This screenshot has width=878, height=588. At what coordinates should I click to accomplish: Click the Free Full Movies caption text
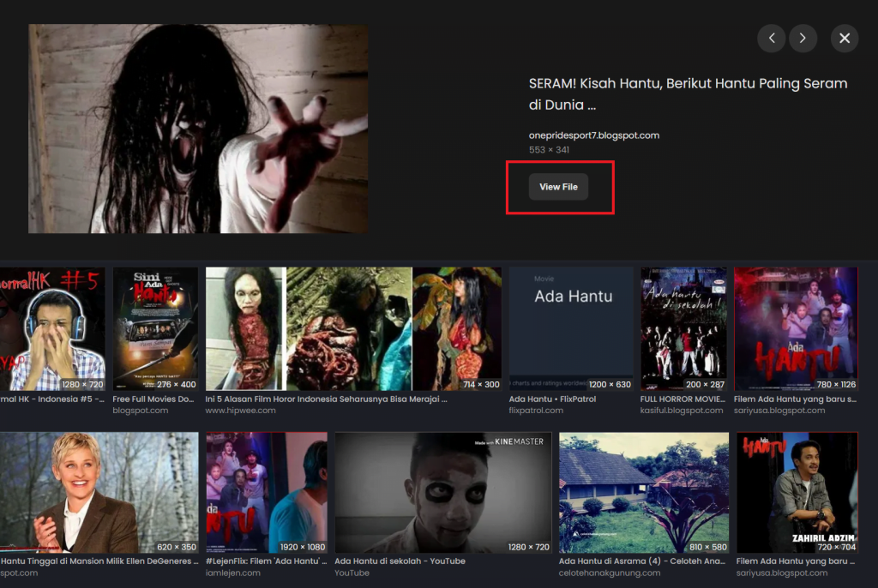154,399
